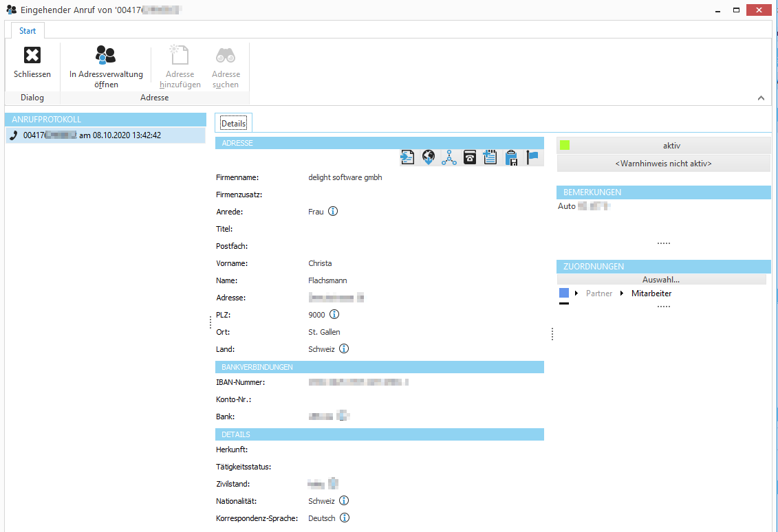The width and height of the screenshot is (778, 532).
Task: Switch to the Start ribbon tab
Action: (27, 30)
